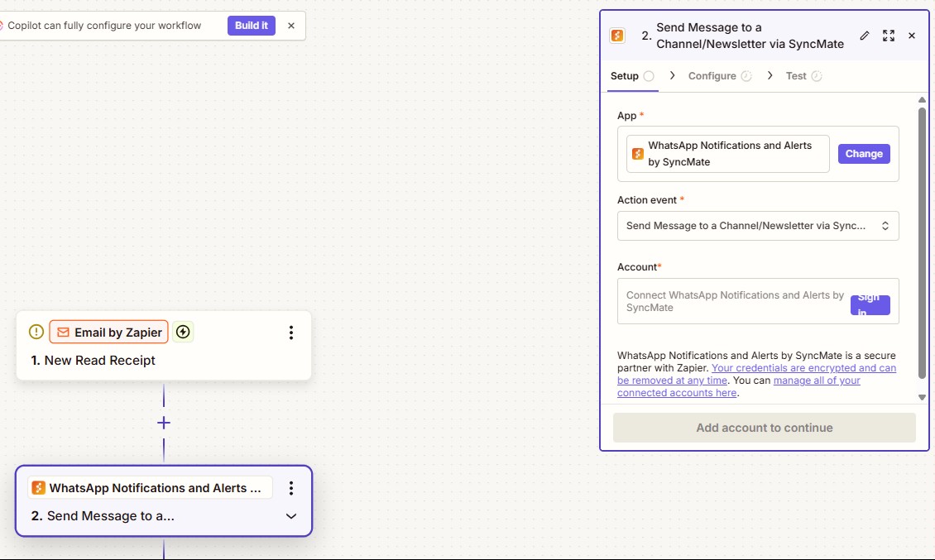This screenshot has width=935, height=560.
Task: Click the Setup status circle indicator
Action: coord(649,76)
